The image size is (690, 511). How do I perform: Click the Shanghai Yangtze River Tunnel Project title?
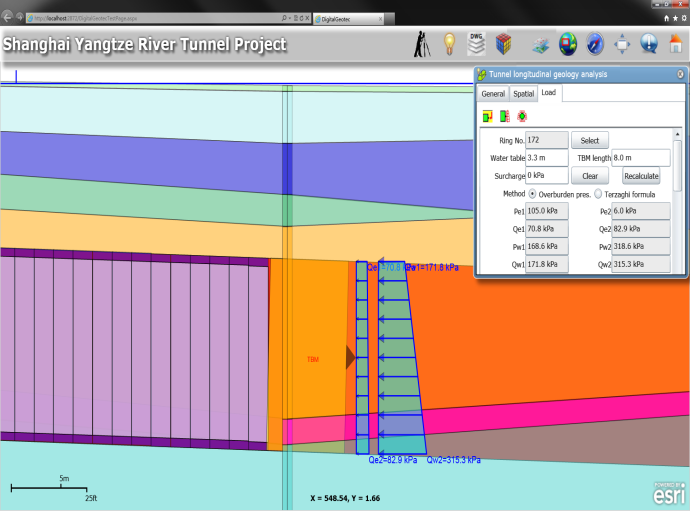click(145, 44)
